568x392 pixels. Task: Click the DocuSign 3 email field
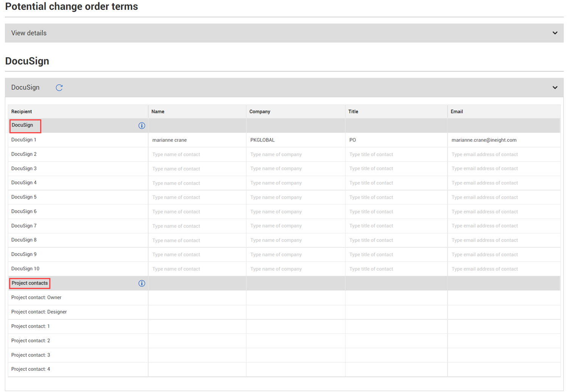tap(504, 169)
